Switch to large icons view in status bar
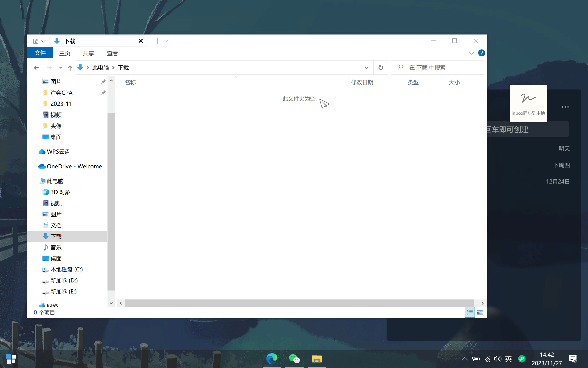The width and height of the screenshot is (588, 368). (480, 313)
